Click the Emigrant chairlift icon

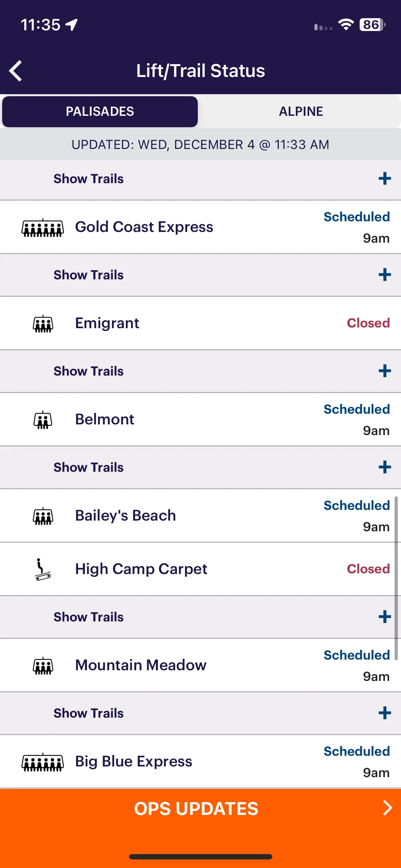coord(43,324)
